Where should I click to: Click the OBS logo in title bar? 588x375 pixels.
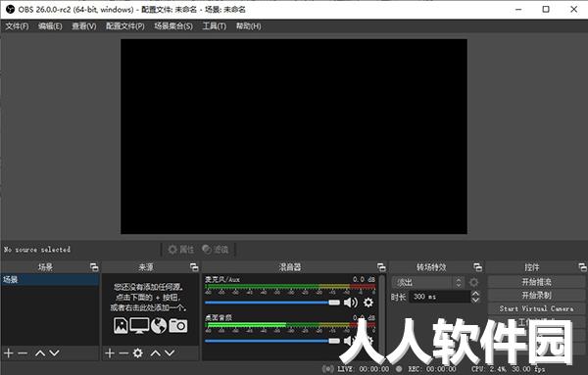[10, 10]
